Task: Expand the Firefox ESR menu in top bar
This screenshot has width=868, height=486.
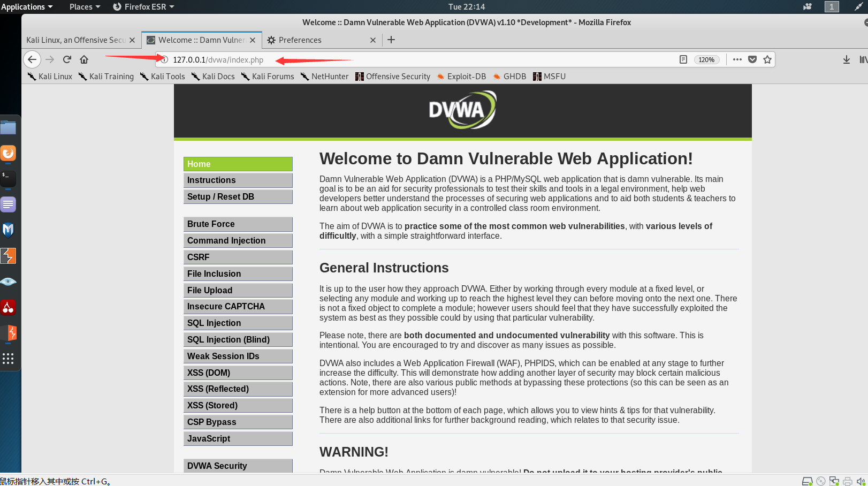Action: pyautogui.click(x=143, y=6)
